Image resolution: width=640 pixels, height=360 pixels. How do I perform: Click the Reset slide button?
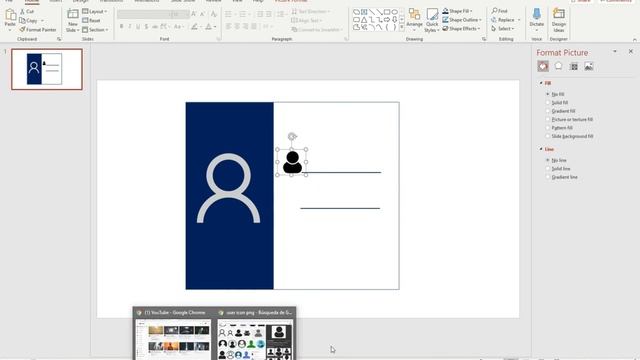91,20
